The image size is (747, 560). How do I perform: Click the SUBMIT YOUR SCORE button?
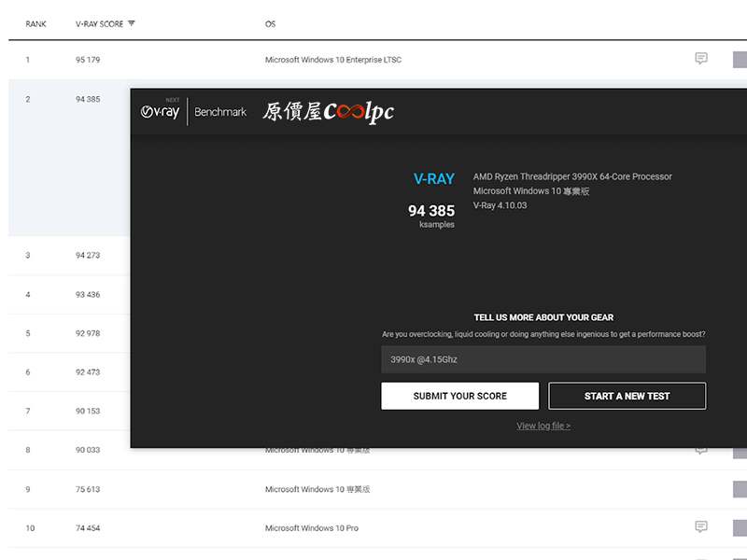459,396
